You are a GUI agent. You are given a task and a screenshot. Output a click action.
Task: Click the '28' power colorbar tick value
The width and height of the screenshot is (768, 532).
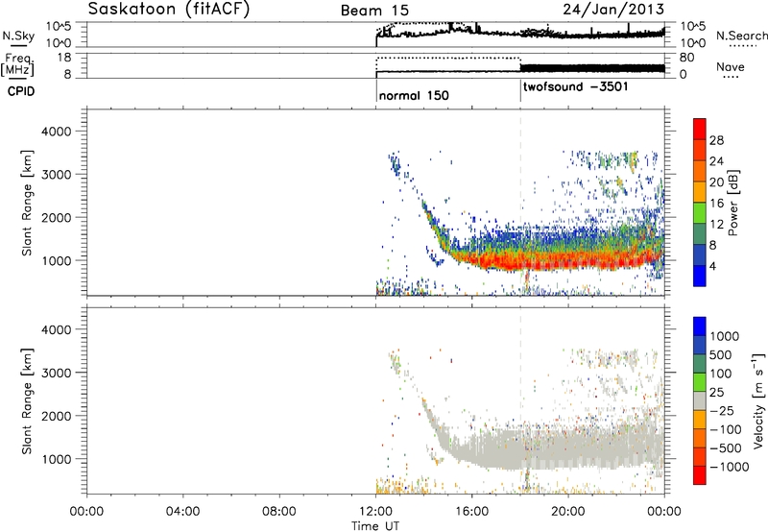click(x=716, y=140)
